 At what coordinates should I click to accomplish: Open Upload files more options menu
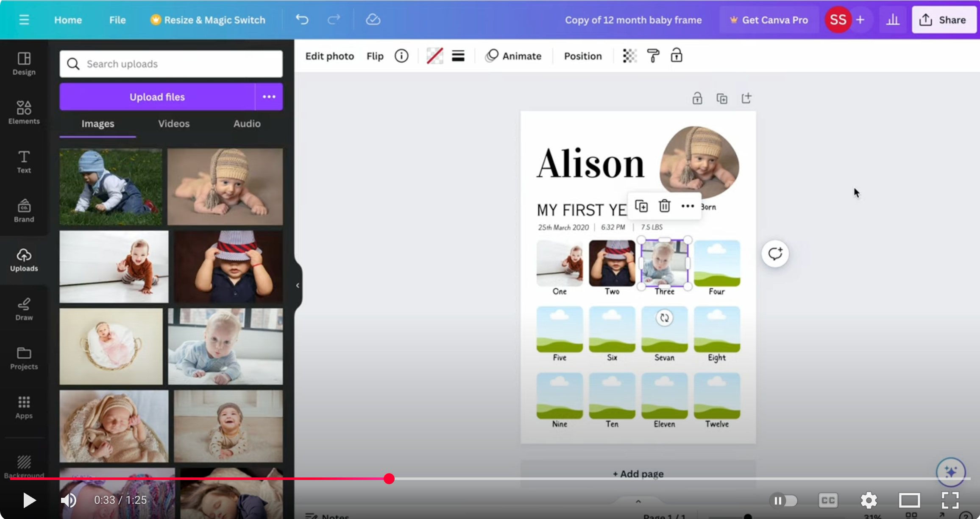coord(269,97)
